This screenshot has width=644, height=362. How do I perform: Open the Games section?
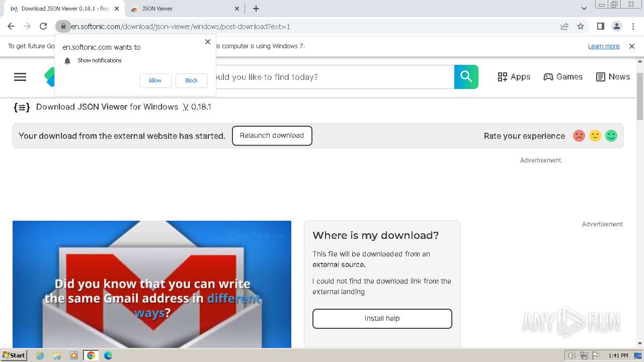(563, 77)
